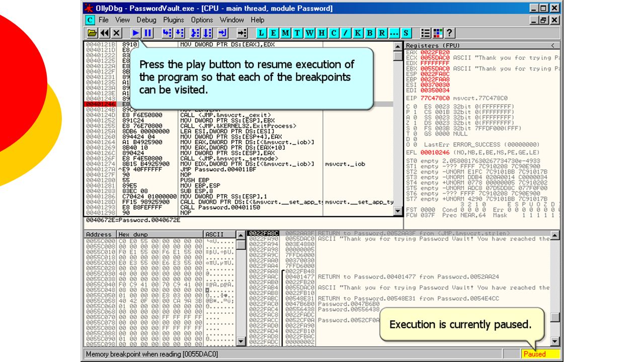Click the Step into icon

coord(167,33)
